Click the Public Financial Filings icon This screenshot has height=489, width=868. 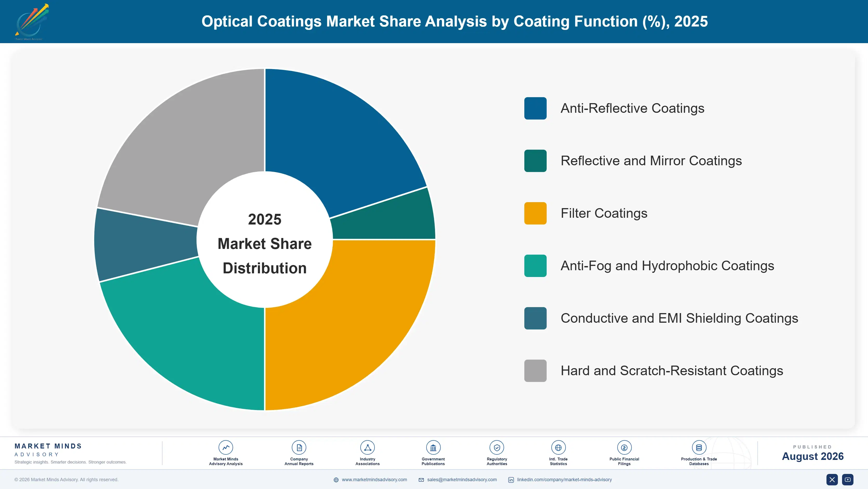pyautogui.click(x=624, y=447)
